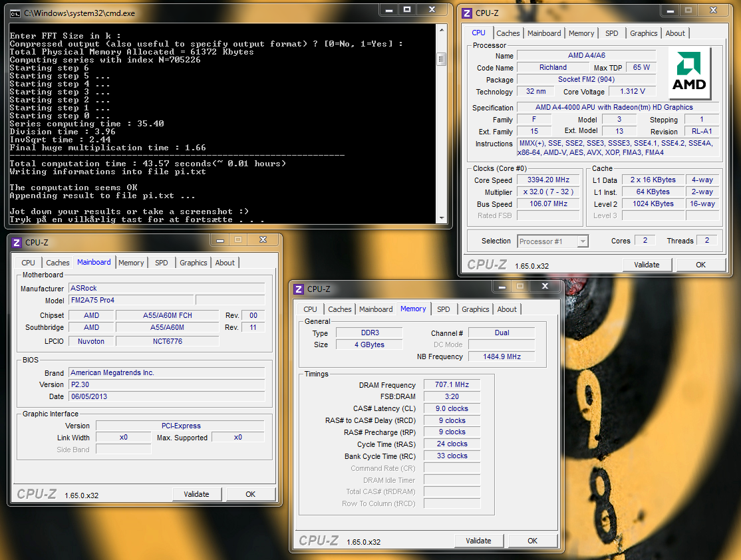The height and width of the screenshot is (560, 741).
Task: Click Validate in the Mainboard window
Action: tap(196, 494)
